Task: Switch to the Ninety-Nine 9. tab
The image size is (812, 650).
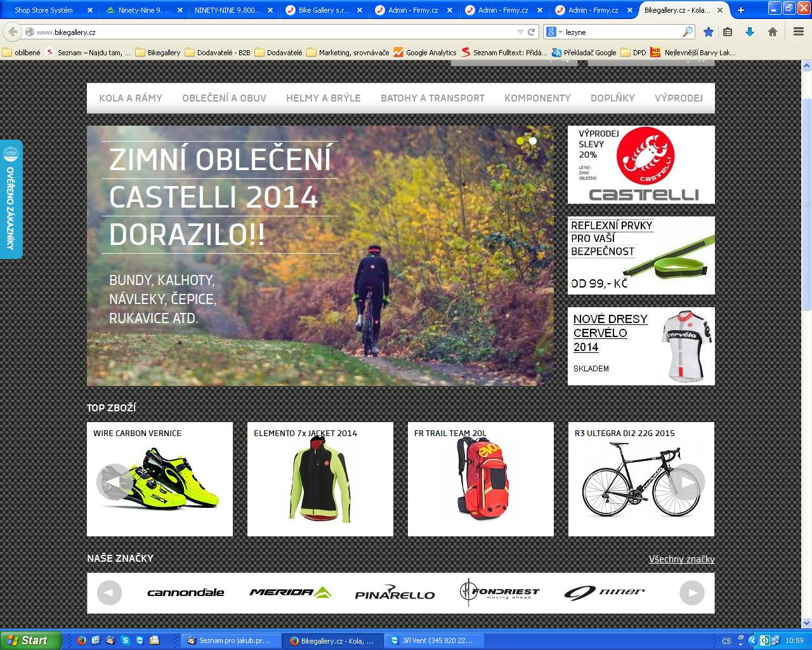Action: (x=144, y=10)
